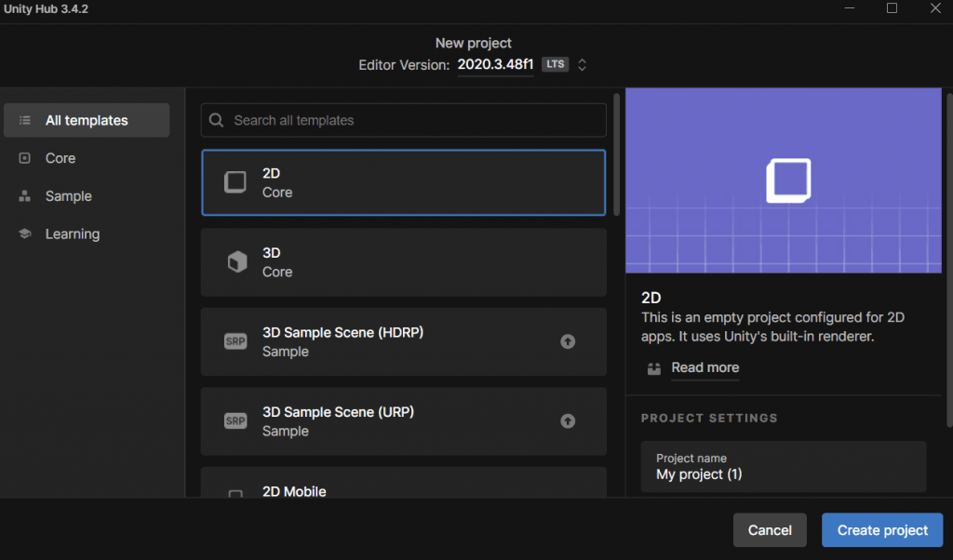This screenshot has width=953, height=560.
Task: Click the magnifier icon in search bar
Action: 217,120
